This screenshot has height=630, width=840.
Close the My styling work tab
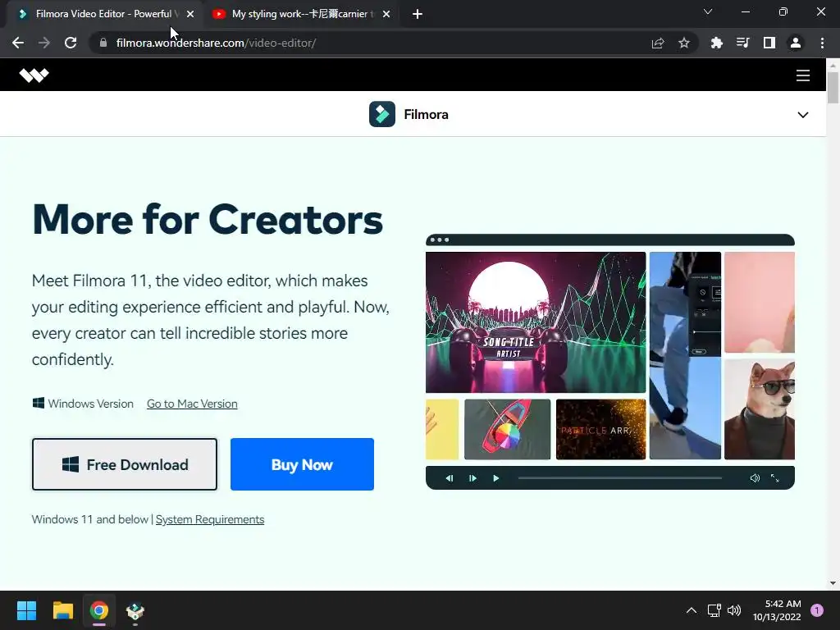pos(386,14)
